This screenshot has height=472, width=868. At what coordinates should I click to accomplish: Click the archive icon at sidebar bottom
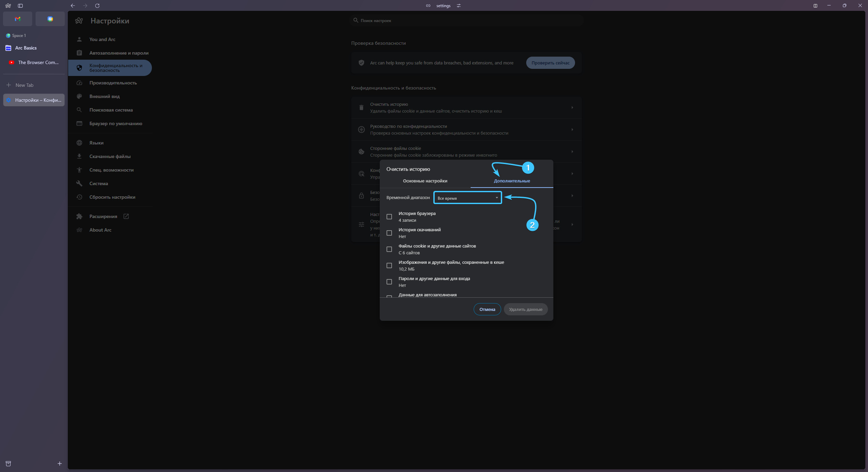click(x=8, y=464)
